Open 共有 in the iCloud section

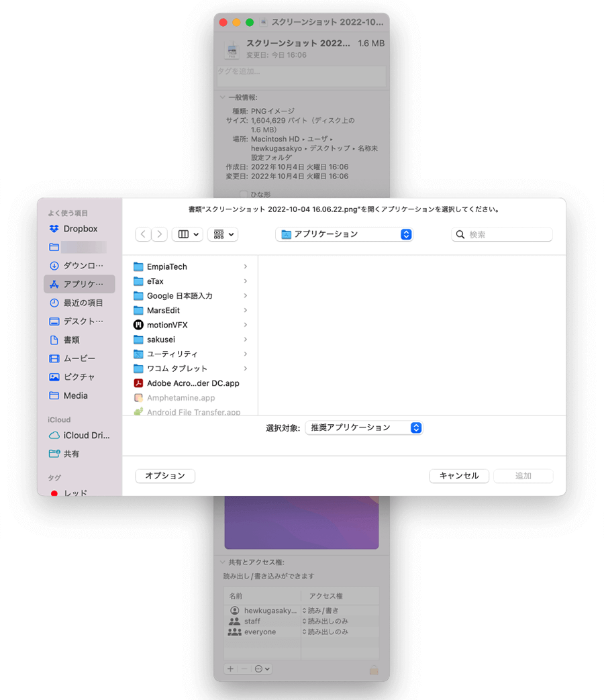(x=79, y=454)
